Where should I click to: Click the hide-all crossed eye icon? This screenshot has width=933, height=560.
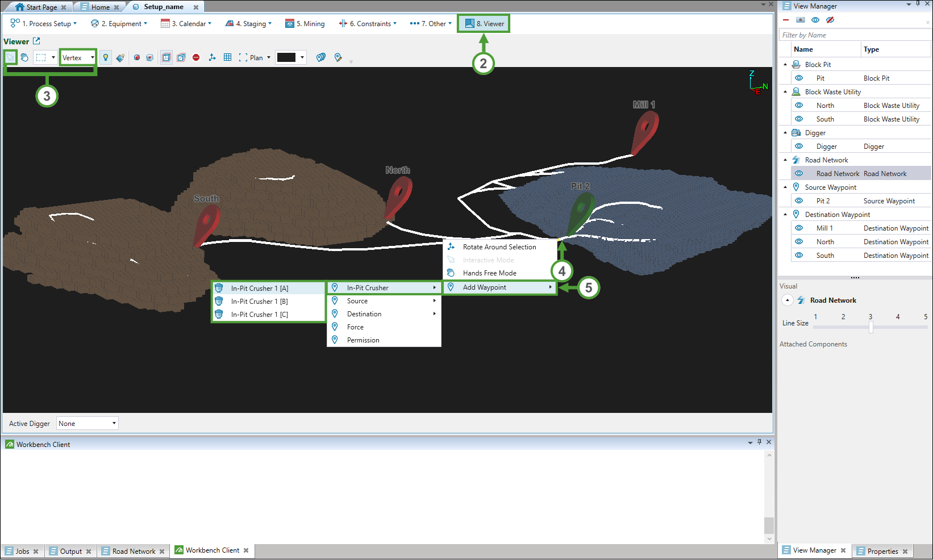830,20
